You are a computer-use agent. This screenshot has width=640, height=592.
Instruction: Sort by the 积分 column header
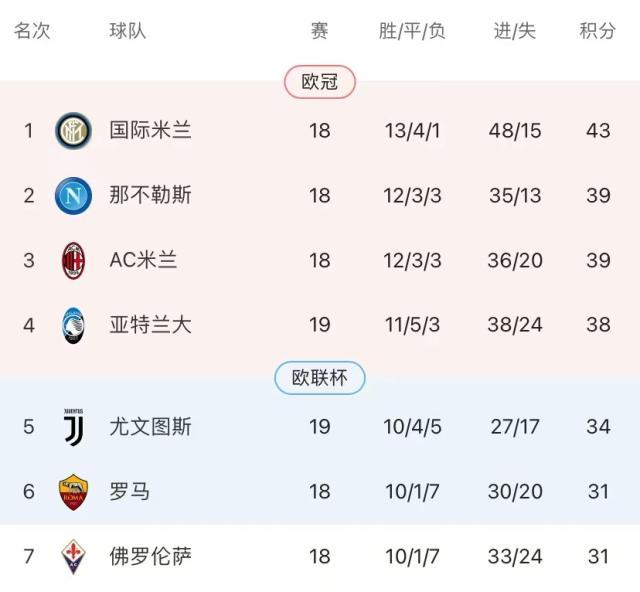click(x=598, y=31)
